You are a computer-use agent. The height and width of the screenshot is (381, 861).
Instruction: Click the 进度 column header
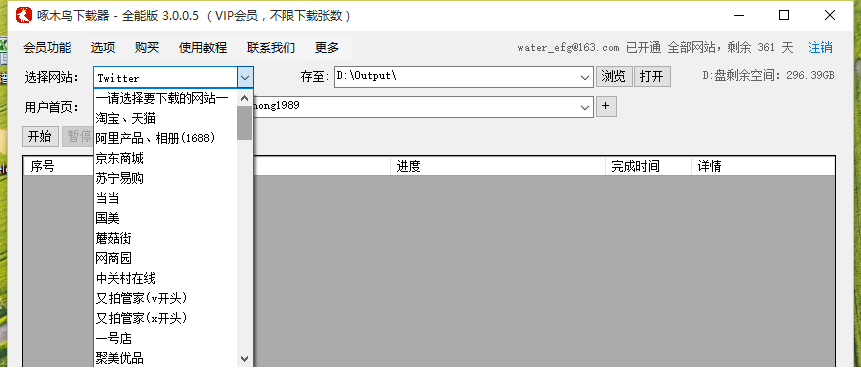tap(497, 166)
